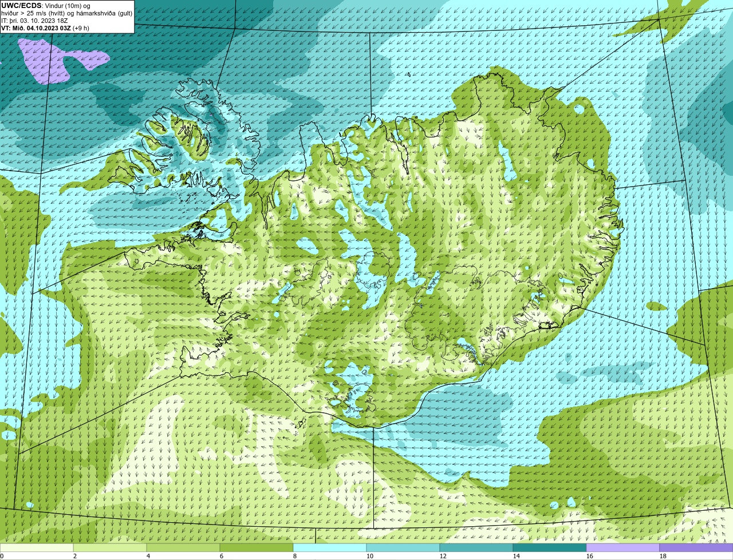Click the pale yellow 0–2 m/s legend swatch

pyautogui.click(x=37, y=548)
